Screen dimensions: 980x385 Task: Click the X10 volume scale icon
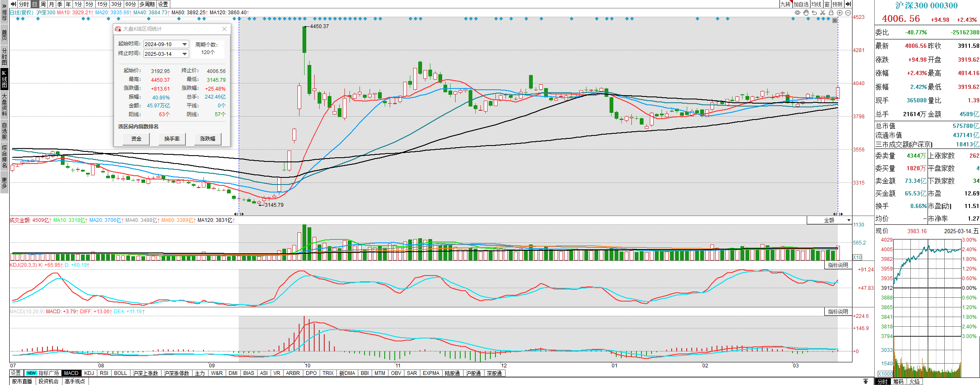[857, 258]
